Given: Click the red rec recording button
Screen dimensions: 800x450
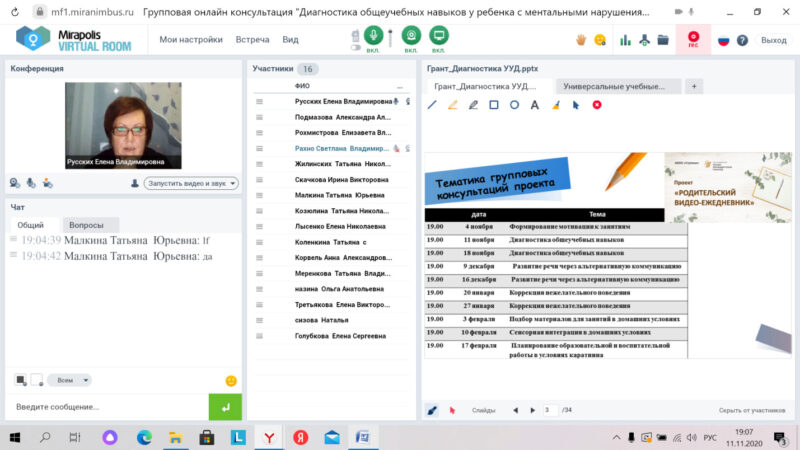Looking at the screenshot, I should pyautogui.click(x=693, y=39).
